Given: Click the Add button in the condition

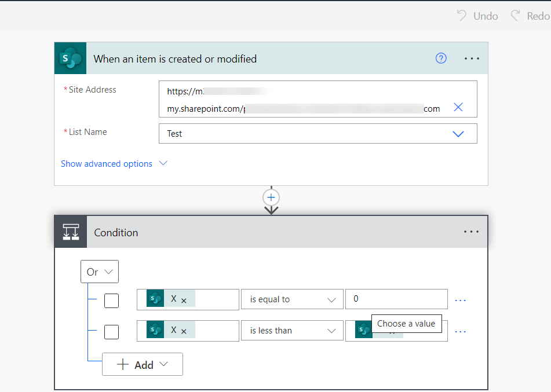Looking at the screenshot, I should pyautogui.click(x=142, y=364).
